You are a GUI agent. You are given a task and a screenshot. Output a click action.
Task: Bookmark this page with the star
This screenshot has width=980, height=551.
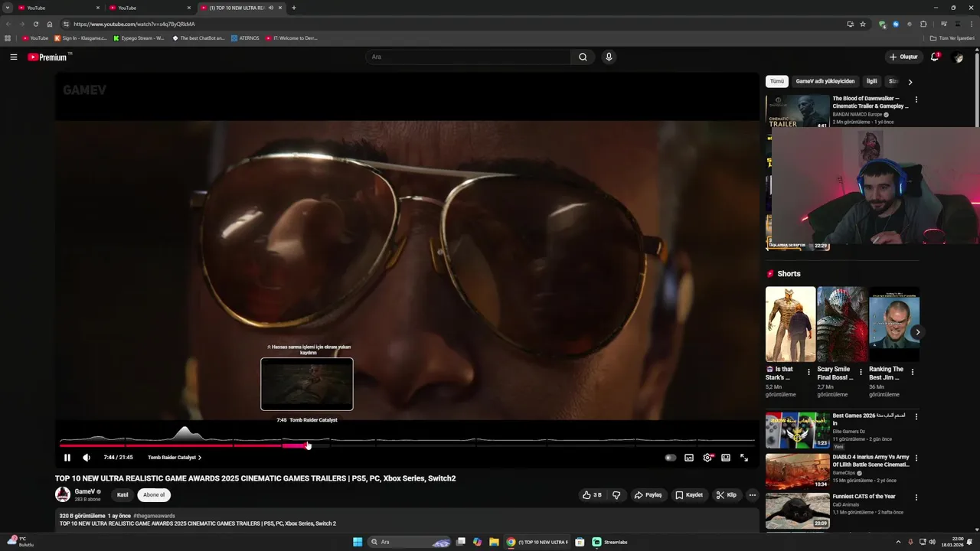pyautogui.click(x=863, y=24)
